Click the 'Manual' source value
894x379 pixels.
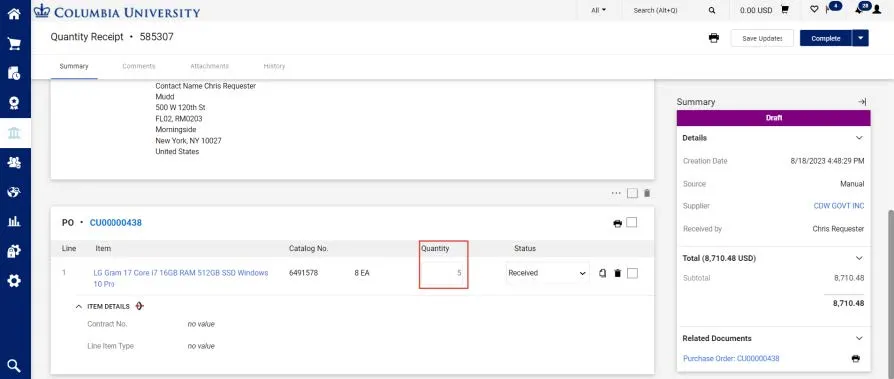tap(852, 184)
